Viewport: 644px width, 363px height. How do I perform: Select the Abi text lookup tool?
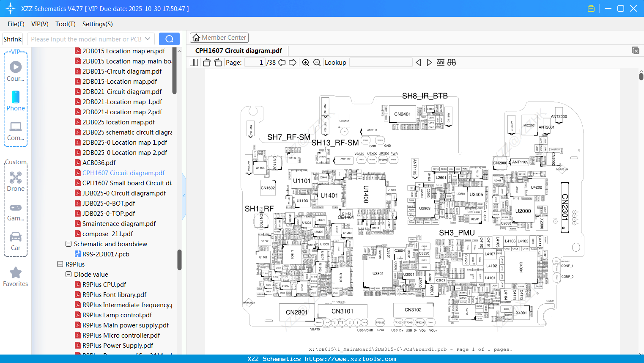[x=441, y=62]
